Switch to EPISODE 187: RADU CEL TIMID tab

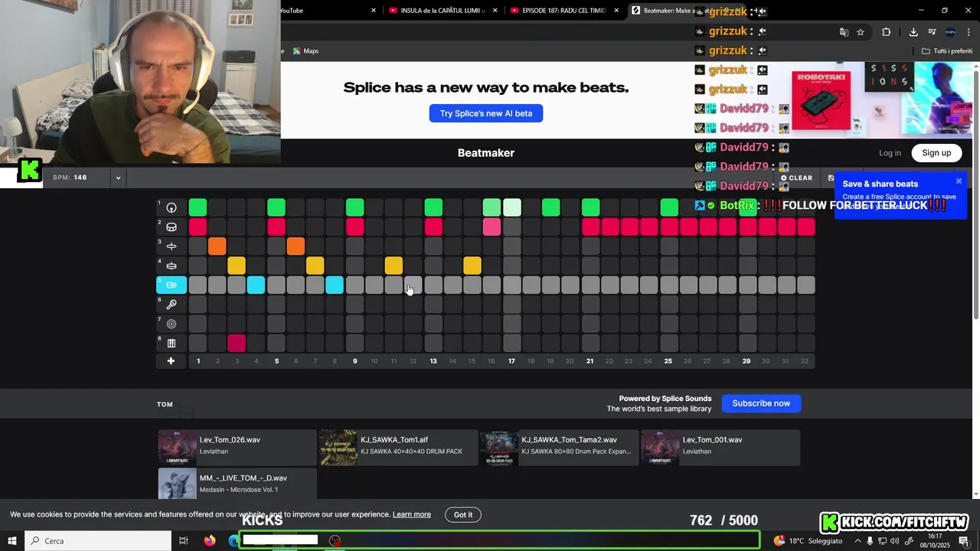pos(563,11)
